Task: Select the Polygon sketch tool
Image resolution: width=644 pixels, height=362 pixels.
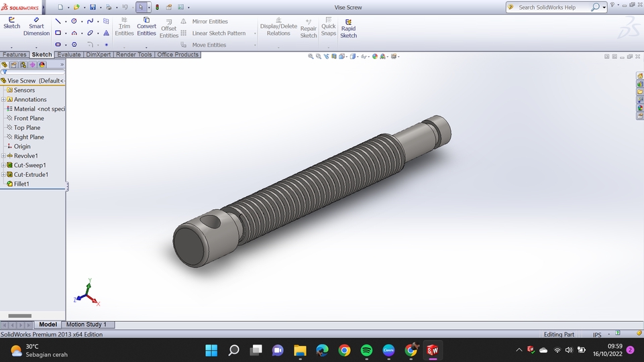Action: [74, 44]
